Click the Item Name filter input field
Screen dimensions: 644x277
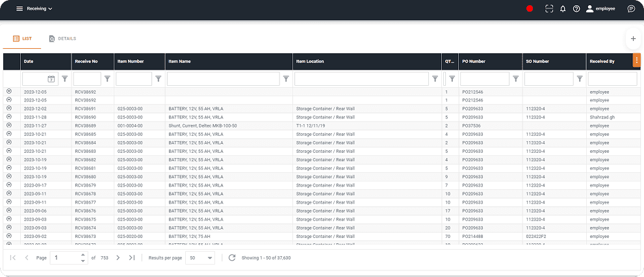pos(223,79)
